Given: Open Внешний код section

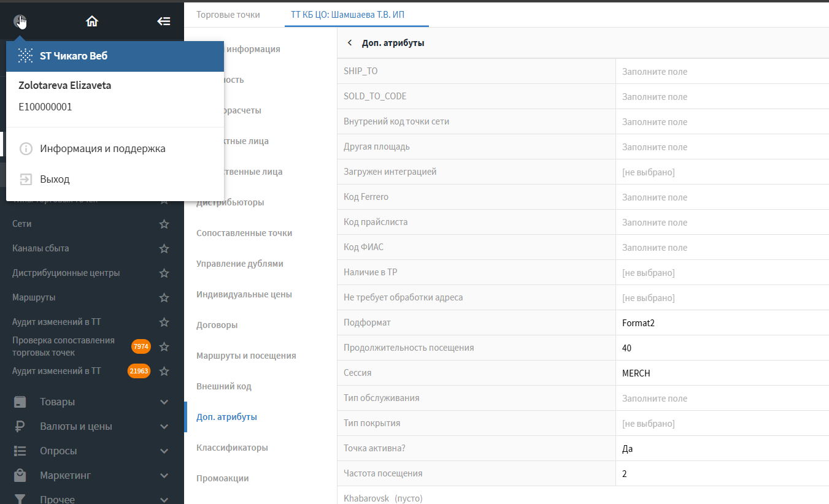Looking at the screenshot, I should click(224, 386).
